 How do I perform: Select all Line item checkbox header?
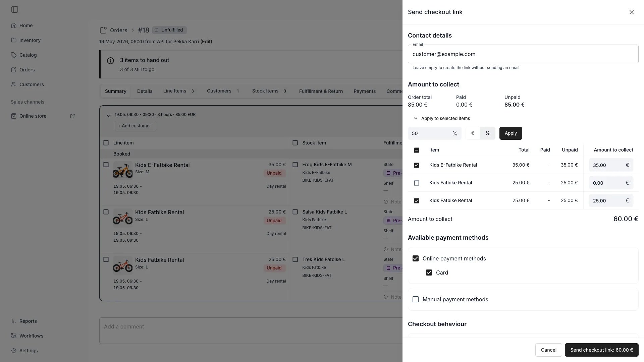(106, 143)
